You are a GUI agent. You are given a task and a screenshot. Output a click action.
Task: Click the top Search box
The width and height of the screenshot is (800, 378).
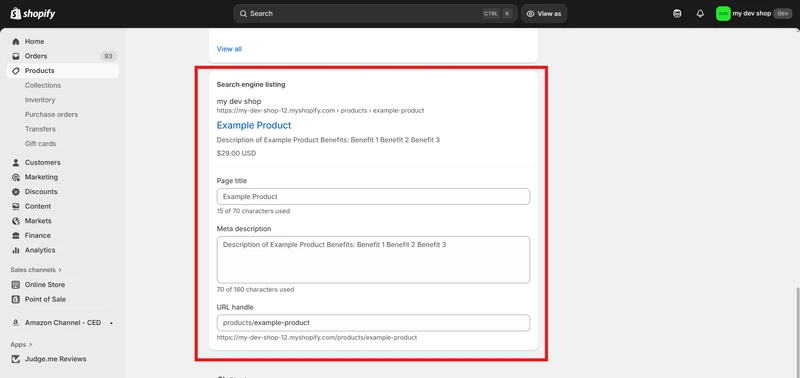coord(375,14)
